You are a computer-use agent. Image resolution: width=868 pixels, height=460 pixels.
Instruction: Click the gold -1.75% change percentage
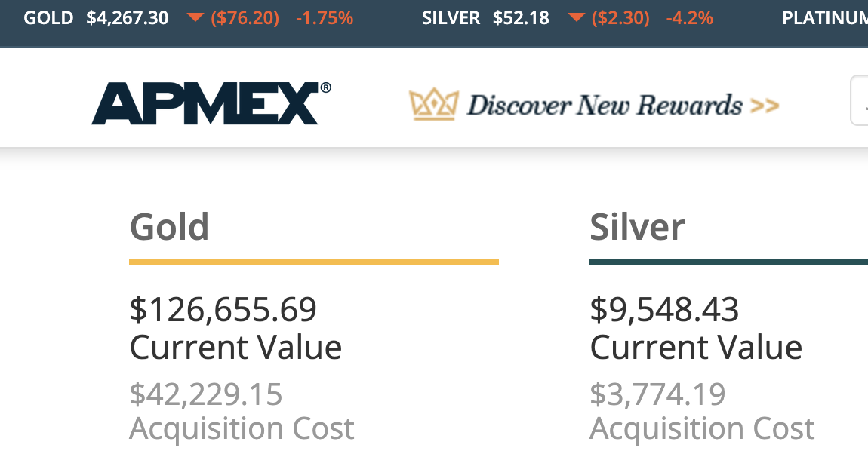(325, 18)
